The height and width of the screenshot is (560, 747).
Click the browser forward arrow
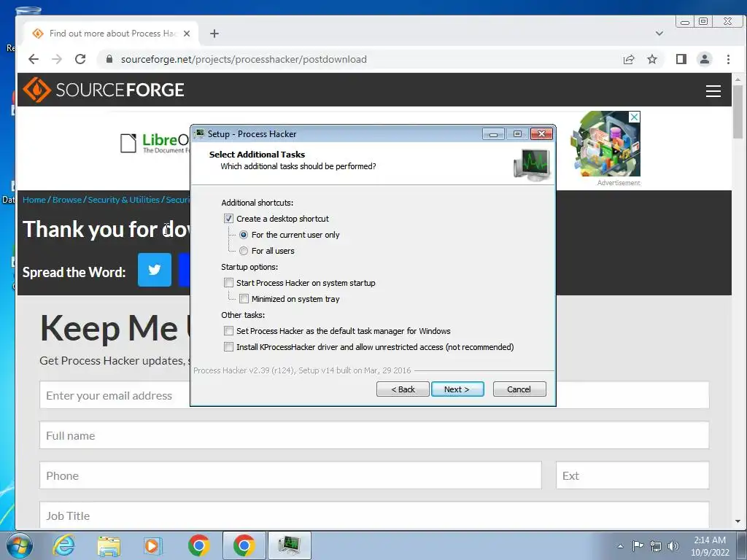[x=57, y=59]
